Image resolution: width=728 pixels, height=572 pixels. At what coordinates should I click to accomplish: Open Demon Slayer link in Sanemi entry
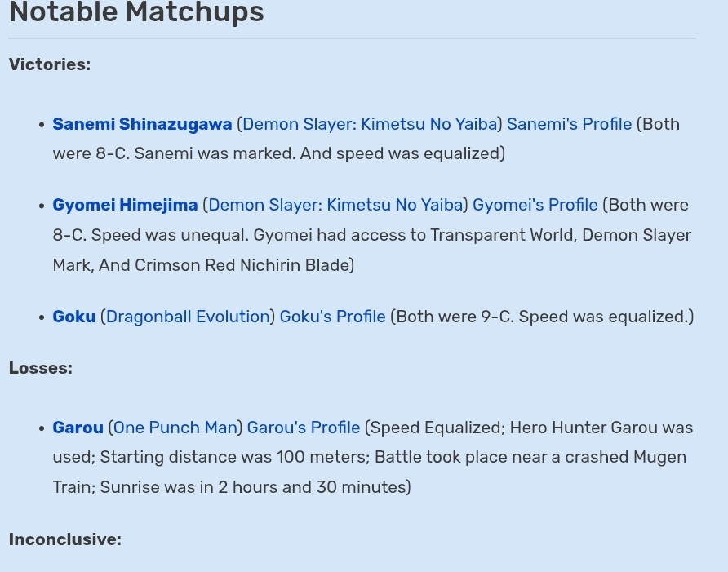tap(370, 124)
